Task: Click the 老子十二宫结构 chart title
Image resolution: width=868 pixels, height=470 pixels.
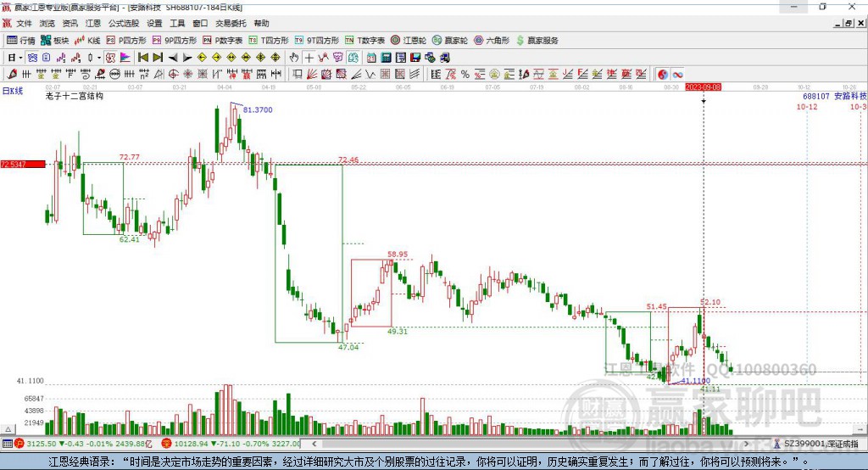Action: click(75, 96)
